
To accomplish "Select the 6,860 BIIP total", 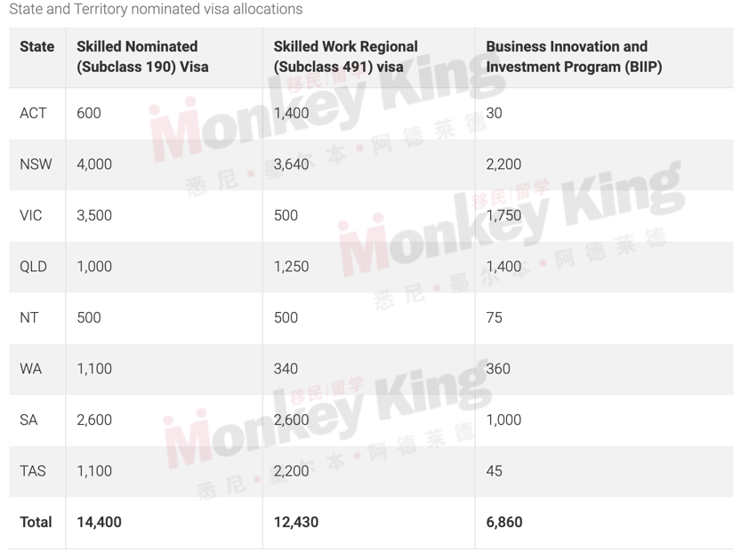I will click(504, 522).
